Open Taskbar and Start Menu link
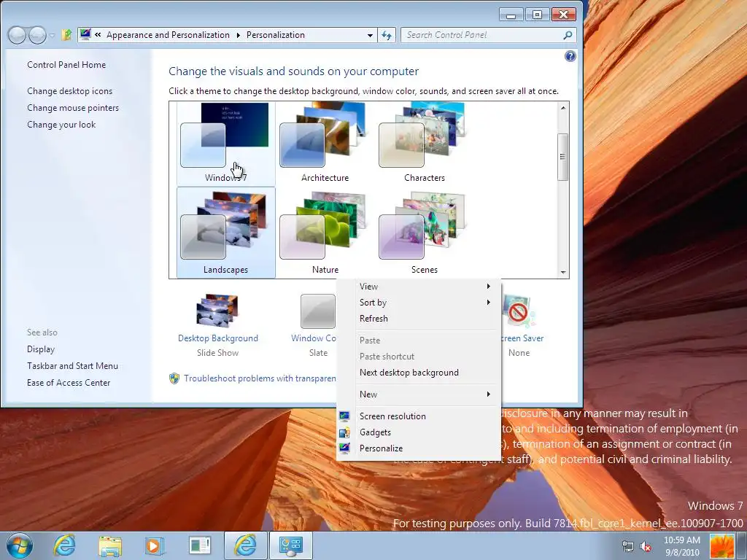The height and width of the screenshot is (560, 747). (x=72, y=366)
